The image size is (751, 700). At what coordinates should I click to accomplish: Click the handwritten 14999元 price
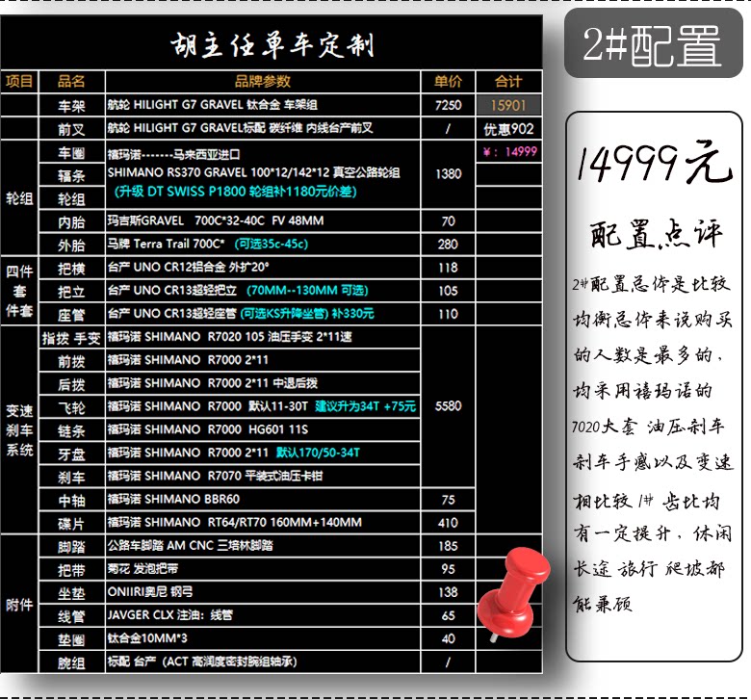(x=654, y=163)
